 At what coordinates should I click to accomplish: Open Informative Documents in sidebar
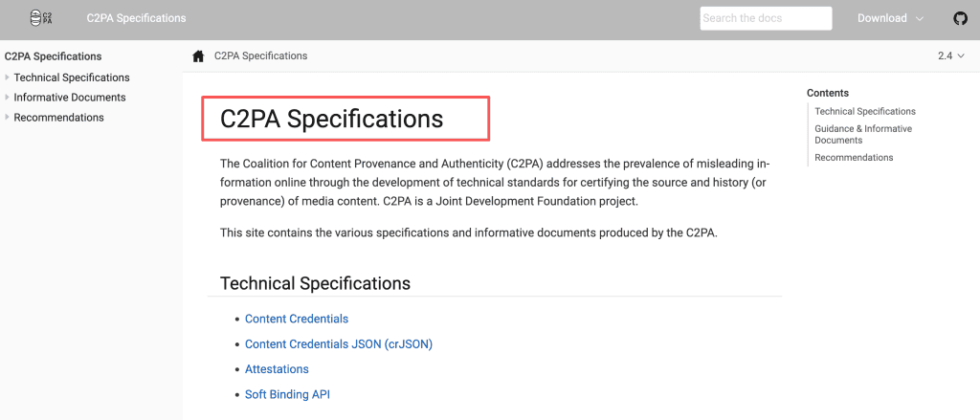70,98
